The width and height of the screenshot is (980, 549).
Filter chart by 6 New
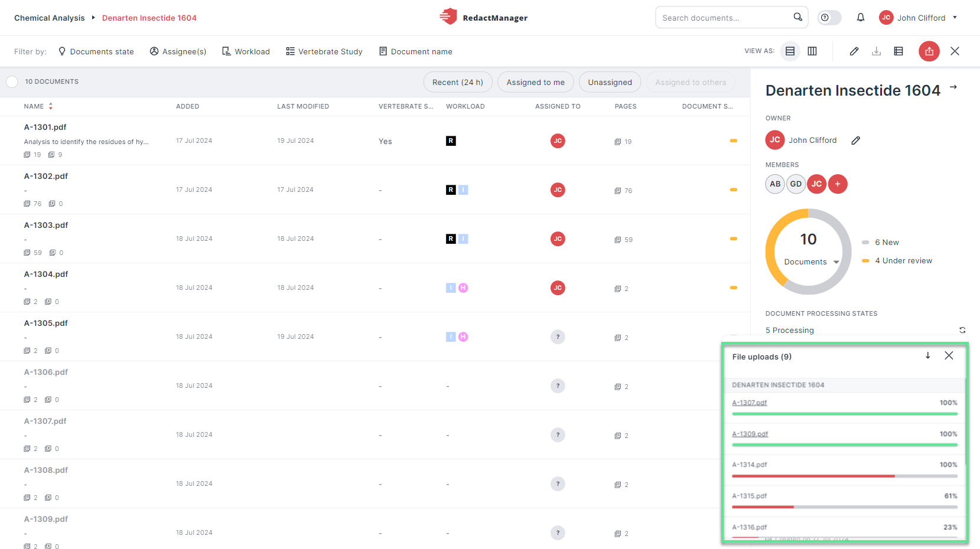pos(881,242)
